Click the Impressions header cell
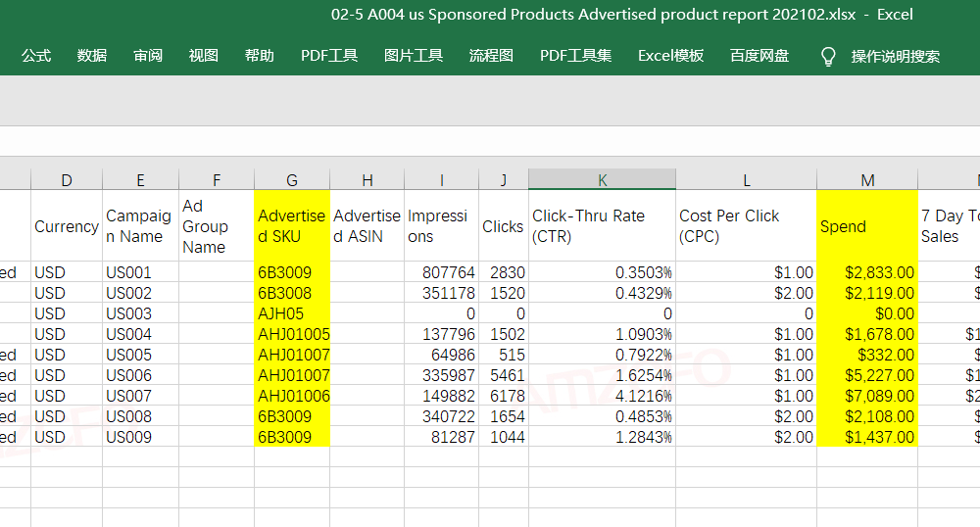This screenshot has height=527, width=980. click(441, 226)
